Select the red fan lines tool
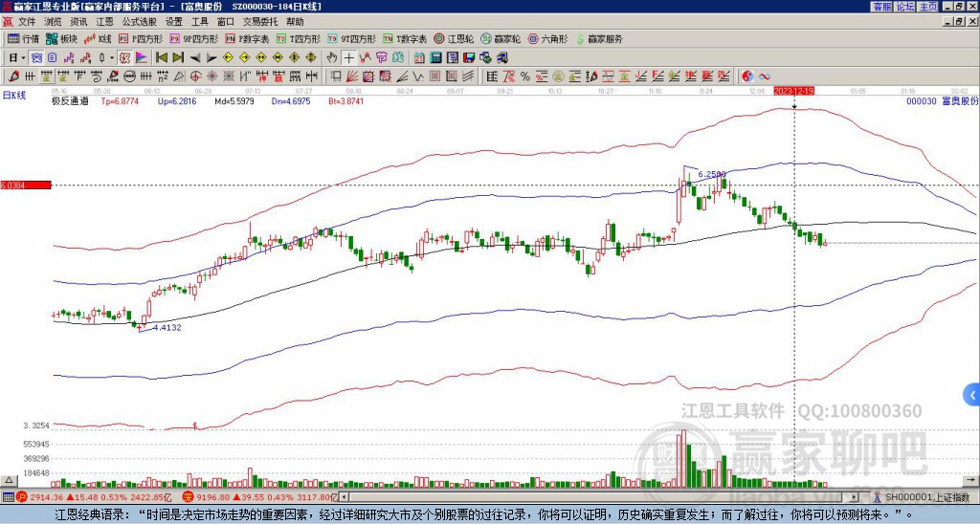Viewport: 980px width, 524px height. [352, 76]
